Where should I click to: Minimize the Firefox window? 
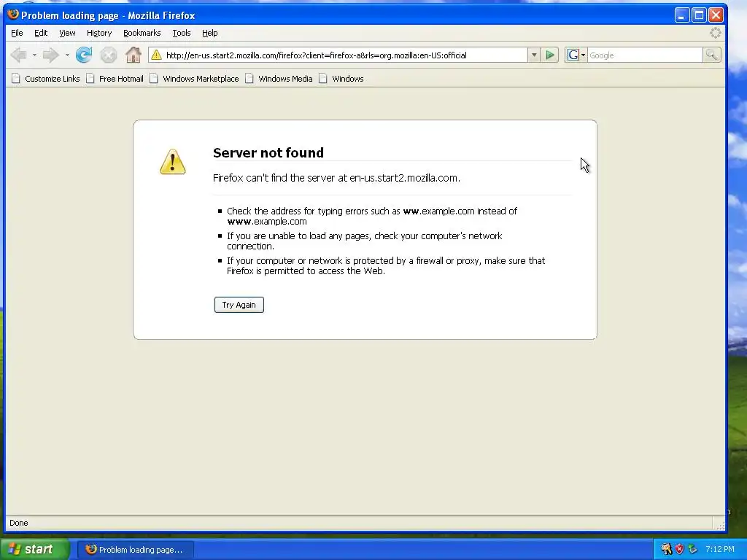[682, 15]
